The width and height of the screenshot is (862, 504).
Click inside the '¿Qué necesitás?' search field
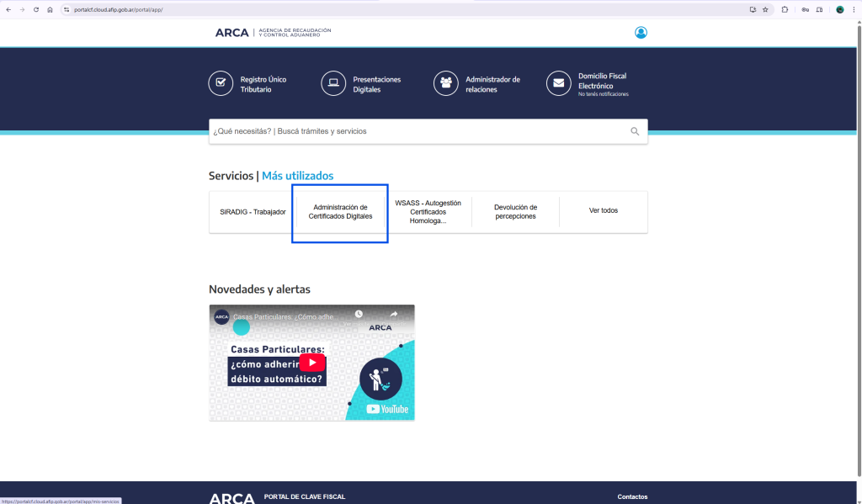click(417, 131)
